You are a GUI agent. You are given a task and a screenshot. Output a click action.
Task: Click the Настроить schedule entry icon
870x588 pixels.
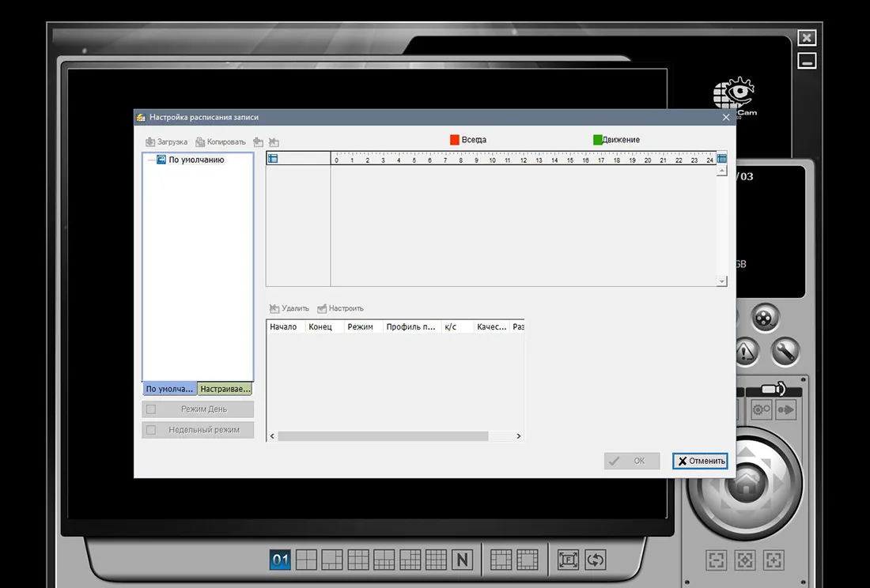322,308
